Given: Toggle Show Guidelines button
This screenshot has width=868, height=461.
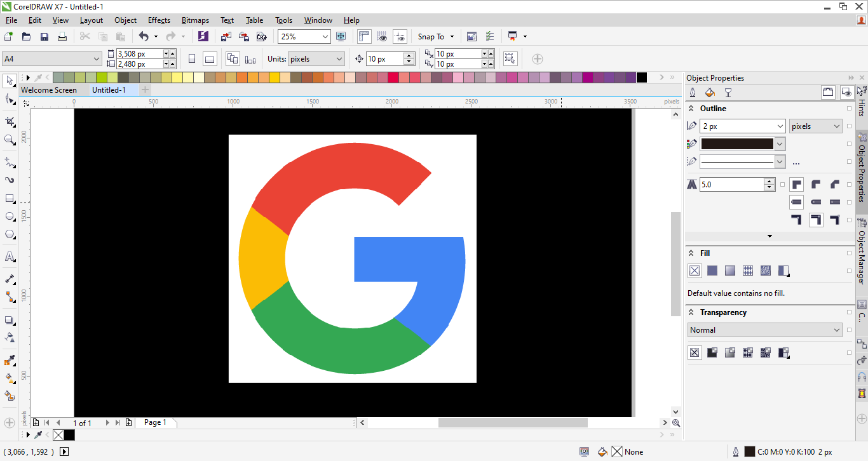Looking at the screenshot, I should (x=400, y=37).
